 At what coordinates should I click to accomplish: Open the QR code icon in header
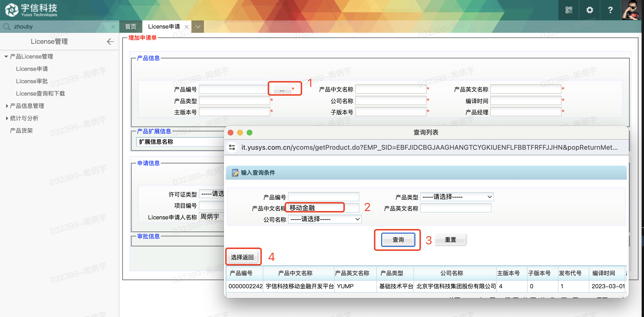pyautogui.click(x=568, y=10)
